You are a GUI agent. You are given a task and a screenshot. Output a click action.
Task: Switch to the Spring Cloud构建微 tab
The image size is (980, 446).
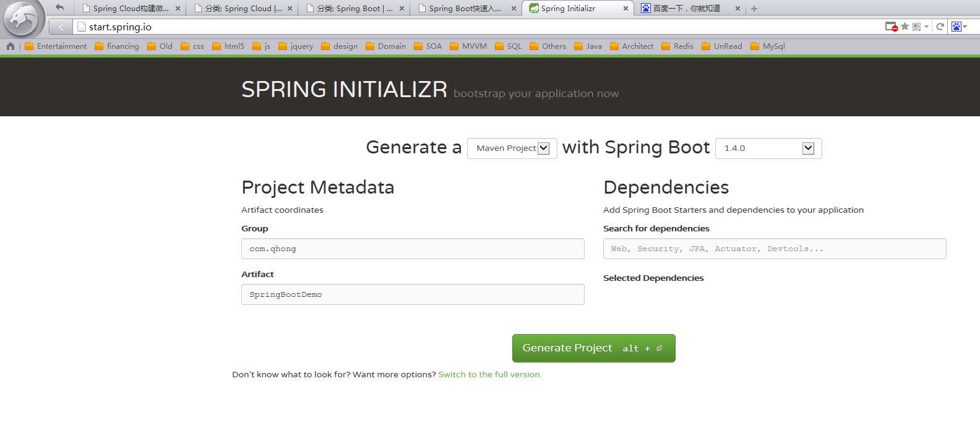pos(130,9)
